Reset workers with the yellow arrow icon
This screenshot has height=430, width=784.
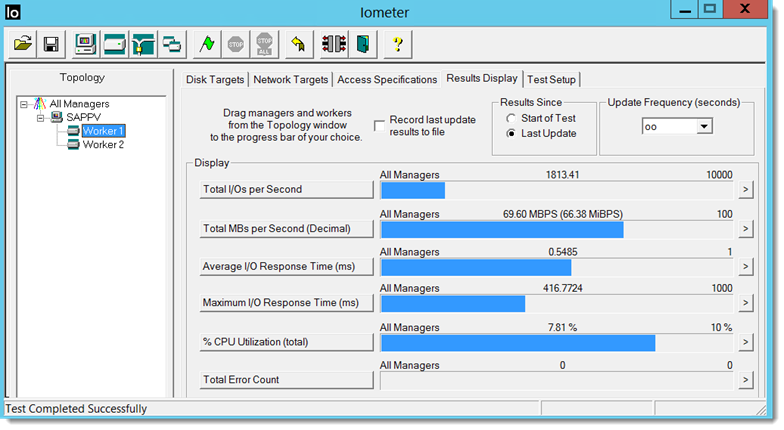point(298,44)
